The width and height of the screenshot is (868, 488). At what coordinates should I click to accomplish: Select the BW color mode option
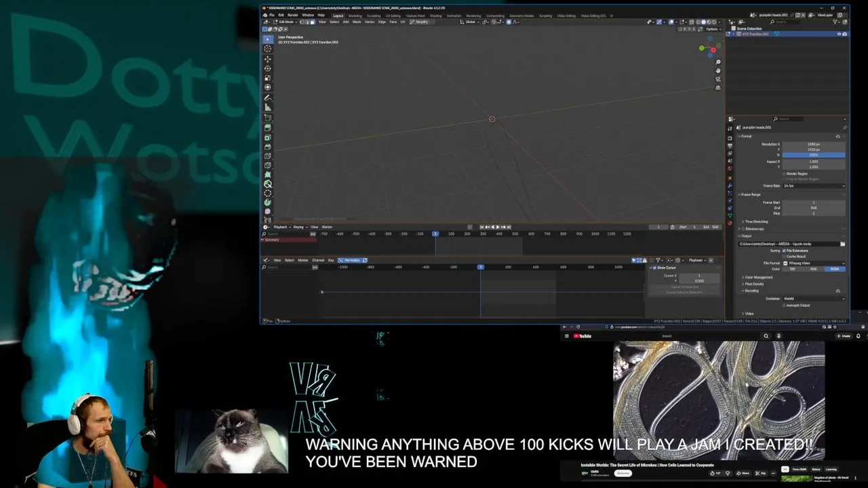[x=793, y=269]
